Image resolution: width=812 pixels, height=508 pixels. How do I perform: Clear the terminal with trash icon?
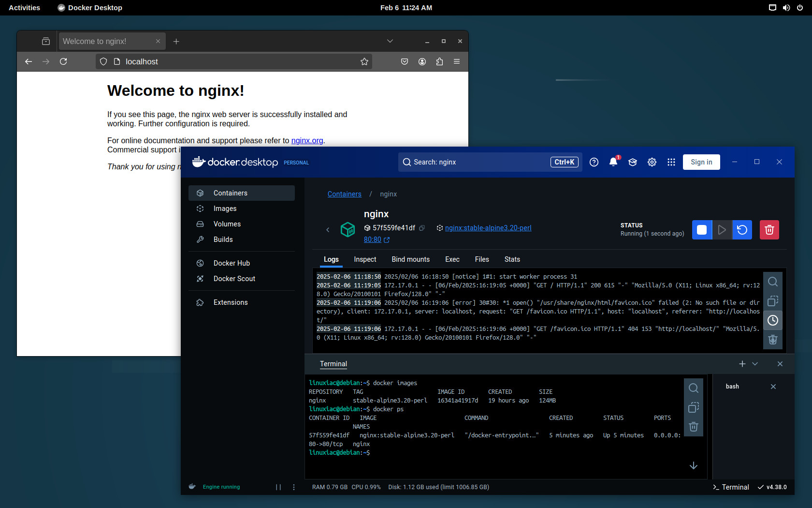coord(694,427)
